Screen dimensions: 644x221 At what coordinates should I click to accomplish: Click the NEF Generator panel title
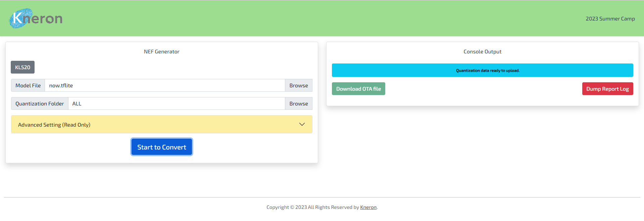click(x=161, y=51)
